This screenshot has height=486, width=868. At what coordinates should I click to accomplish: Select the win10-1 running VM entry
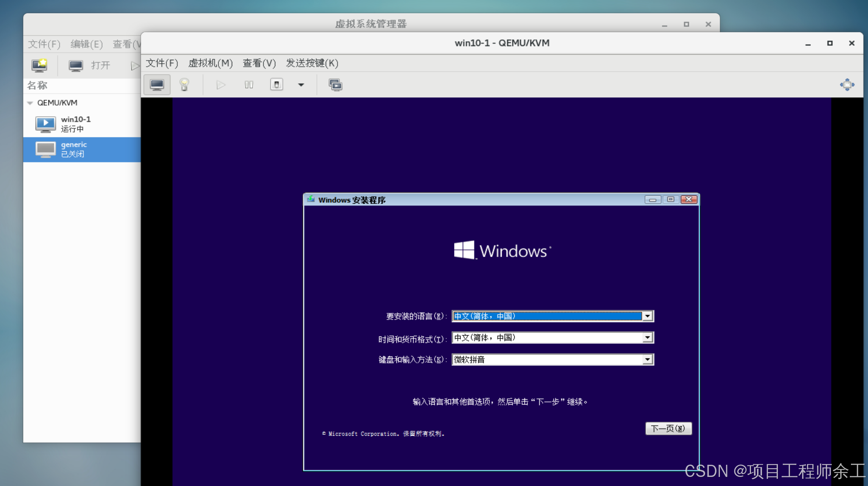pos(76,124)
